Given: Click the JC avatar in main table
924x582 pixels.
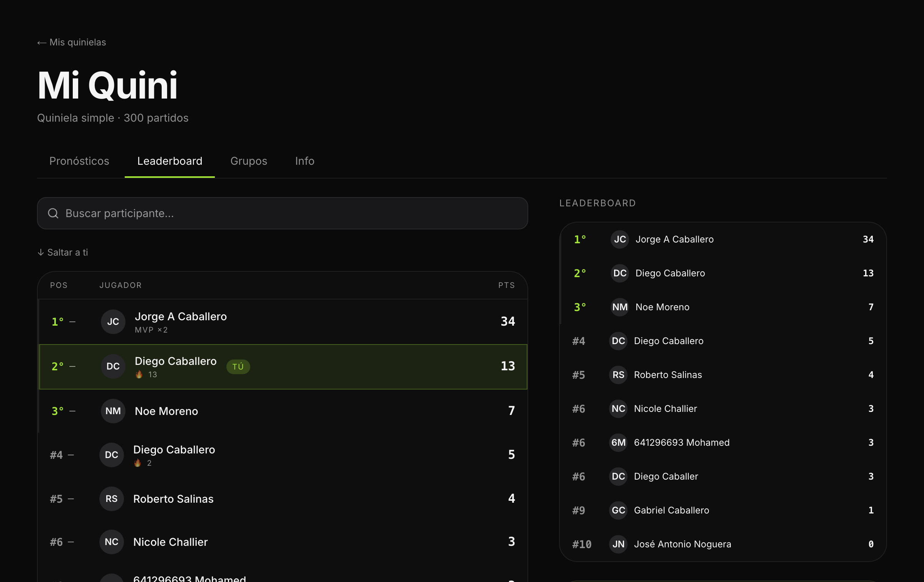Looking at the screenshot, I should click(113, 322).
